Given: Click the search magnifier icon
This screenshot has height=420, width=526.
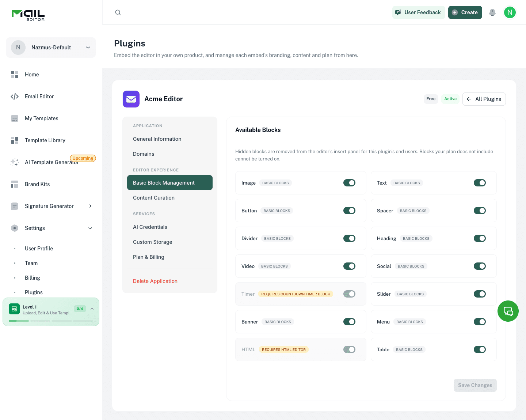Looking at the screenshot, I should coord(118,12).
